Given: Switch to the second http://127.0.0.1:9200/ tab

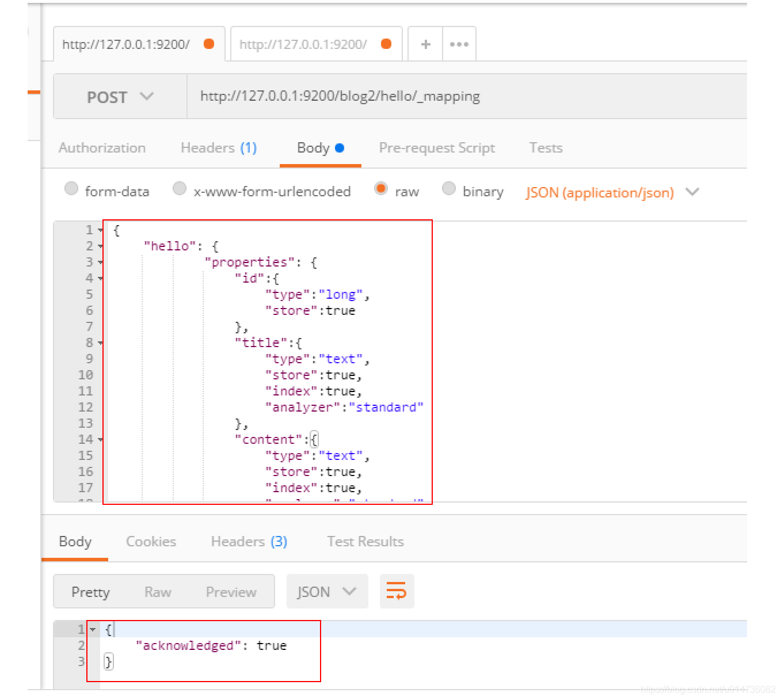Looking at the screenshot, I should click(x=316, y=44).
